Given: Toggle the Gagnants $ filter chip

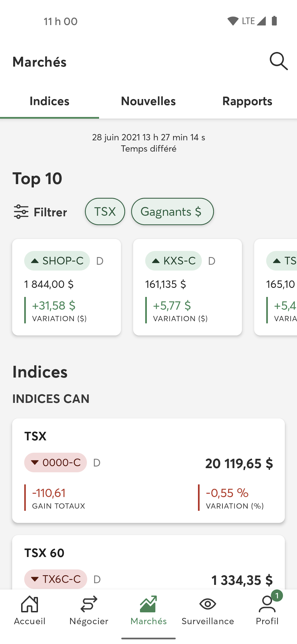Looking at the screenshot, I should pyautogui.click(x=172, y=212).
